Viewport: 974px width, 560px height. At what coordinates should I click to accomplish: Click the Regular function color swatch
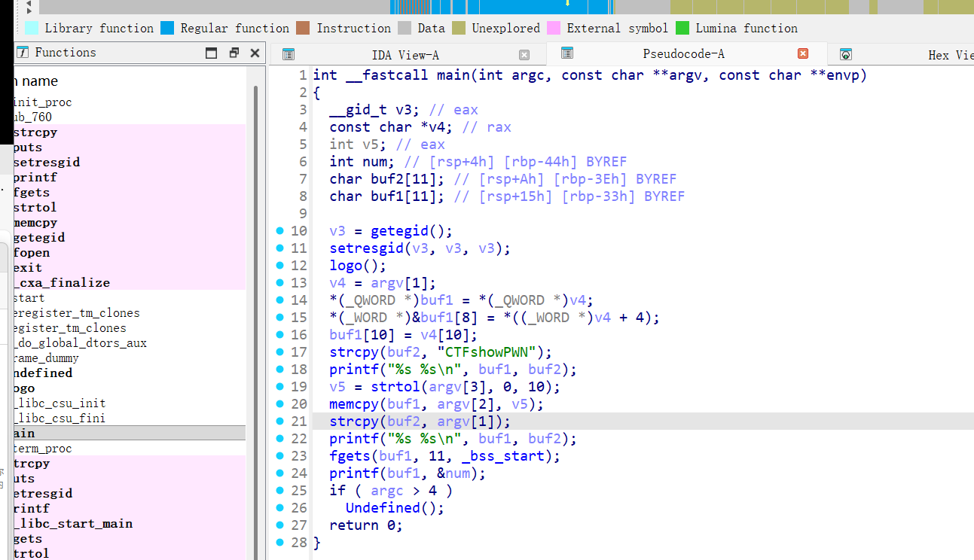167,28
